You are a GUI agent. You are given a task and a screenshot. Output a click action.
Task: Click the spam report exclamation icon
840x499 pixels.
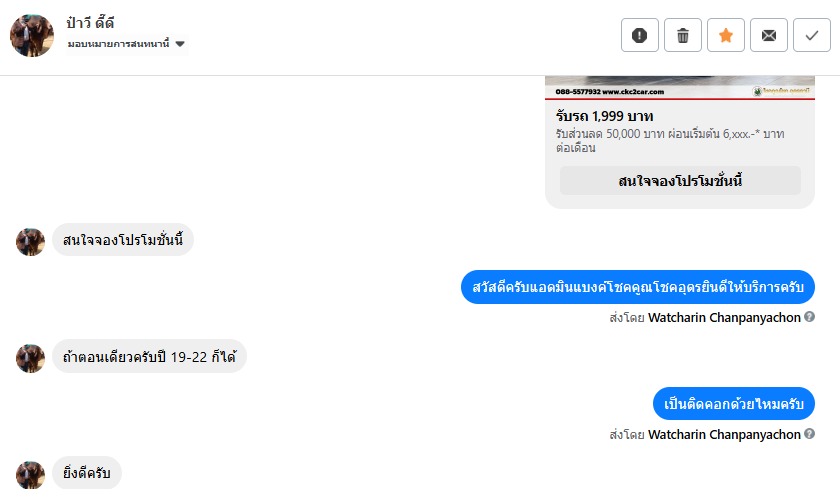pyautogui.click(x=640, y=35)
